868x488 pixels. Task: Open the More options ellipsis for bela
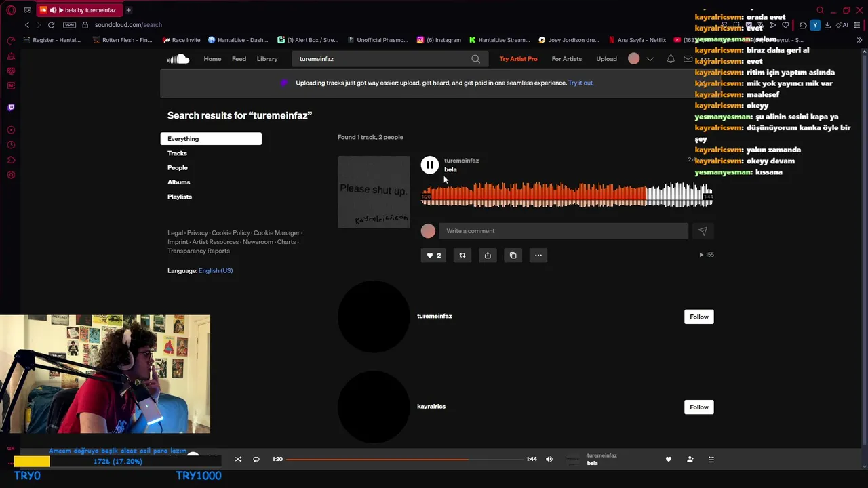pos(538,256)
